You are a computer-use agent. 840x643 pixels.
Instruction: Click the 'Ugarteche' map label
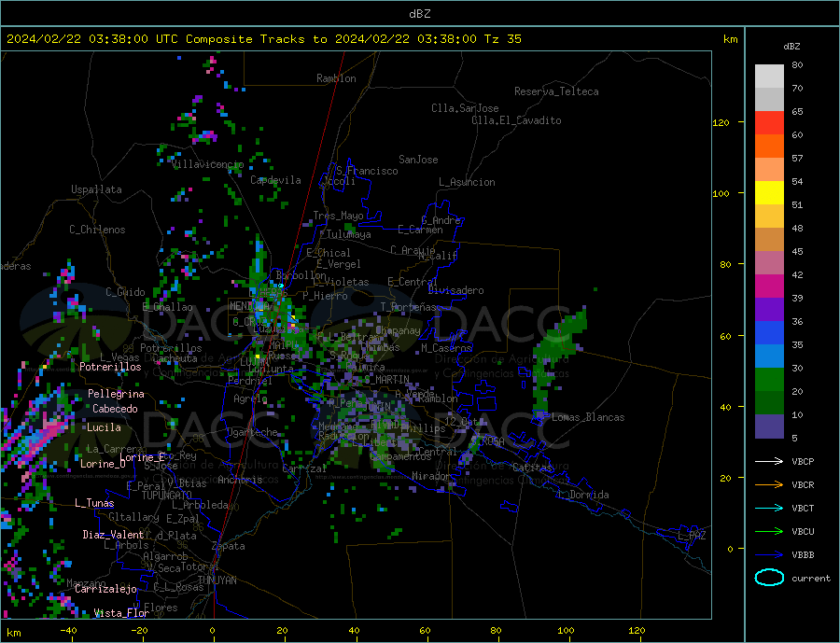click(x=253, y=432)
